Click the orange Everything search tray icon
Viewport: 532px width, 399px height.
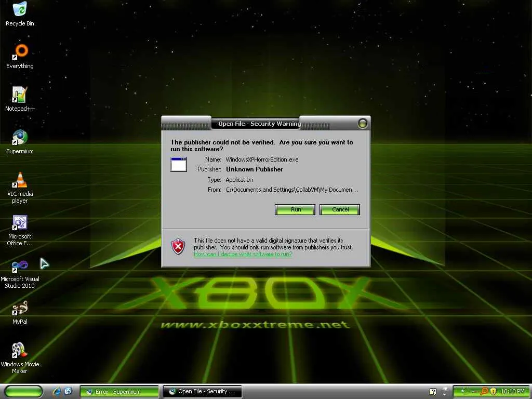coord(484,391)
